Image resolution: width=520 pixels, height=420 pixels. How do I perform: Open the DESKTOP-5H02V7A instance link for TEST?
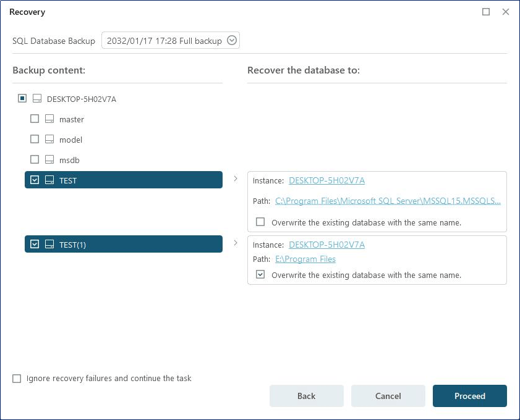[326, 180]
